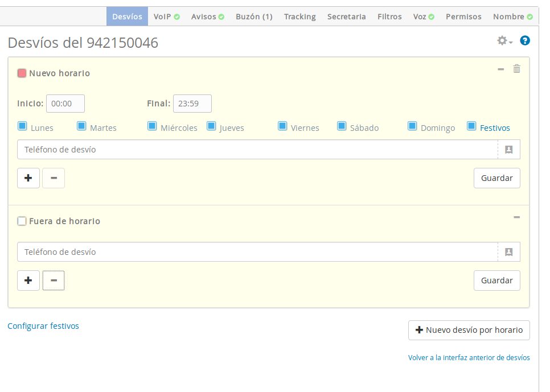Remove a phone with minus in Nuevo horario
Viewport: 550px width, 392px height.
(x=54, y=178)
